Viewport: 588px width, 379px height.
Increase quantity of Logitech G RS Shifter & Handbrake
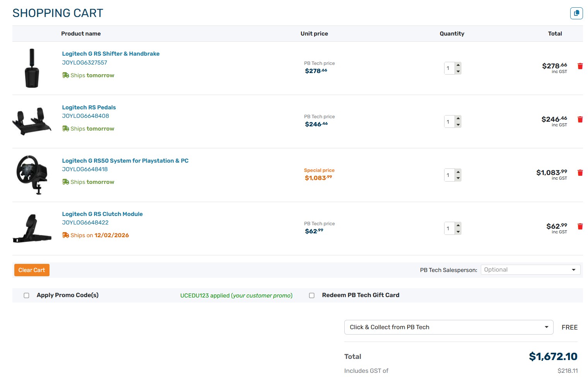tap(458, 65)
